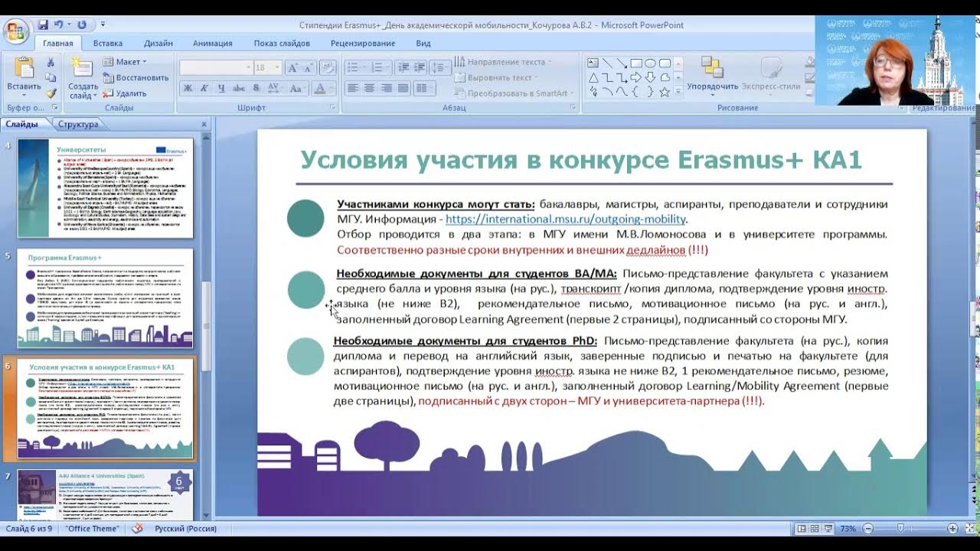Select slide 5 Программа Erasmus+ thumbnail
This screenshot has height=551, width=980.
pos(106,298)
